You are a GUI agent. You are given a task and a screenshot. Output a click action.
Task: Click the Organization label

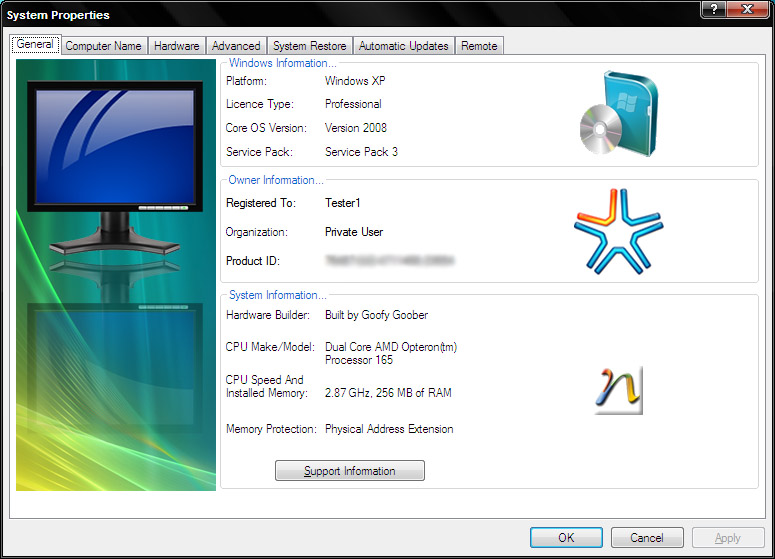pos(256,232)
